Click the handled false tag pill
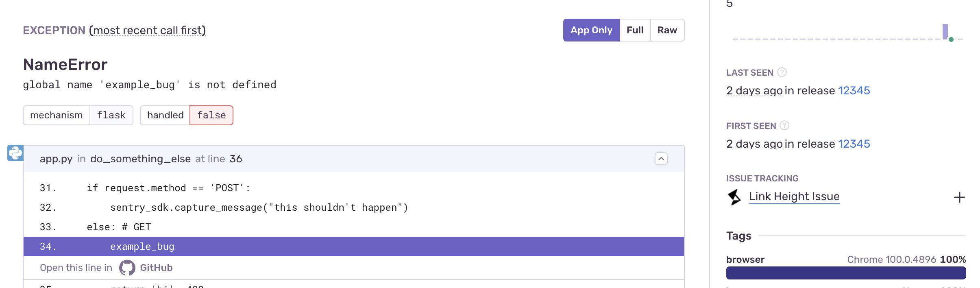980x288 pixels. coord(211,115)
